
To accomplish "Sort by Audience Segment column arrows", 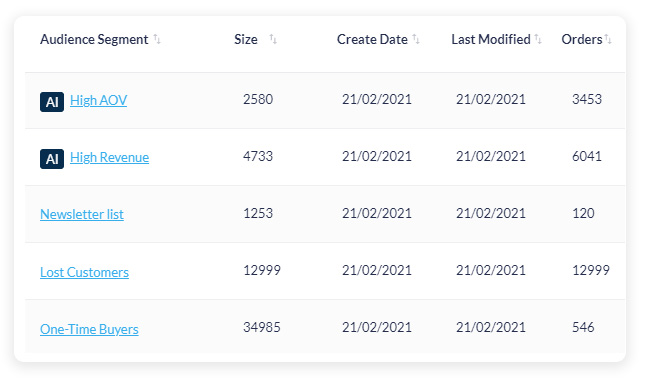I will click(x=157, y=39).
